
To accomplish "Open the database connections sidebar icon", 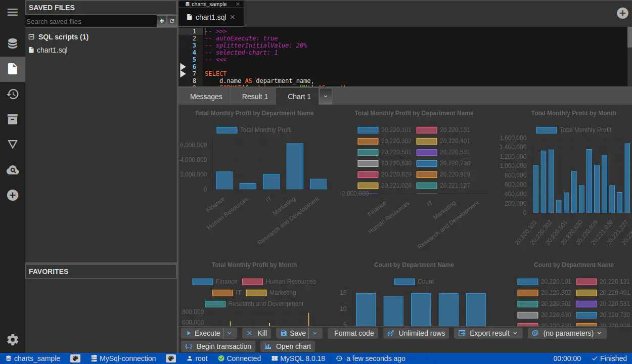I will (13, 43).
